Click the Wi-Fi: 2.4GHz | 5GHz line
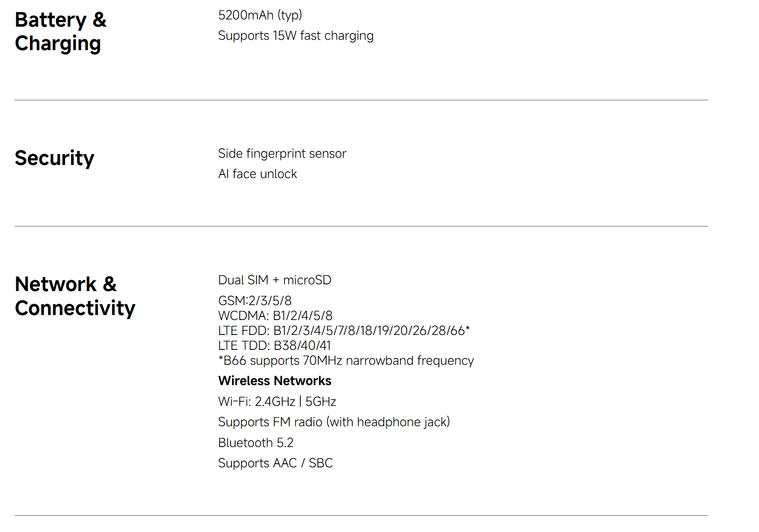The image size is (759, 532). tap(277, 401)
